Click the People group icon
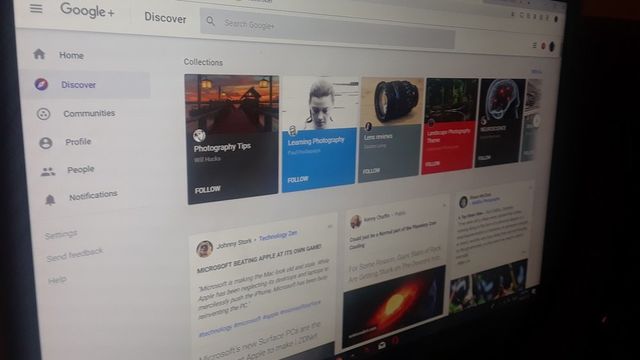The width and height of the screenshot is (640, 360). tap(48, 172)
